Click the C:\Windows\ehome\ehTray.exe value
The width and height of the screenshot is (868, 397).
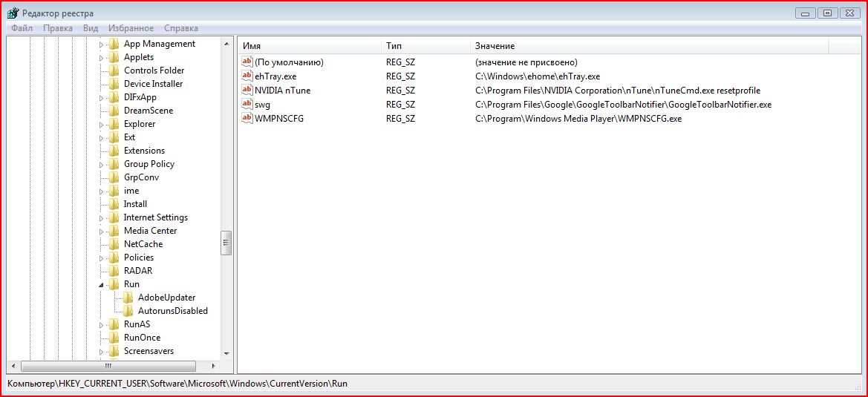tap(537, 76)
